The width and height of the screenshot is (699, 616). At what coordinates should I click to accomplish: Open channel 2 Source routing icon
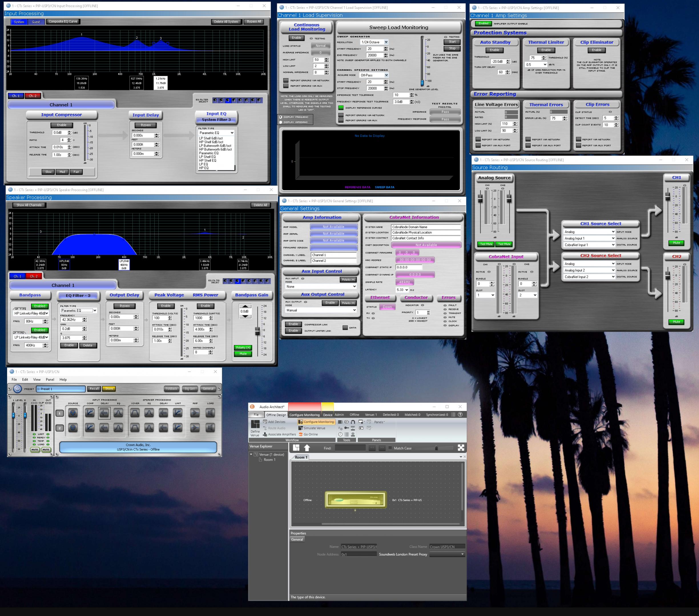(x=73, y=427)
